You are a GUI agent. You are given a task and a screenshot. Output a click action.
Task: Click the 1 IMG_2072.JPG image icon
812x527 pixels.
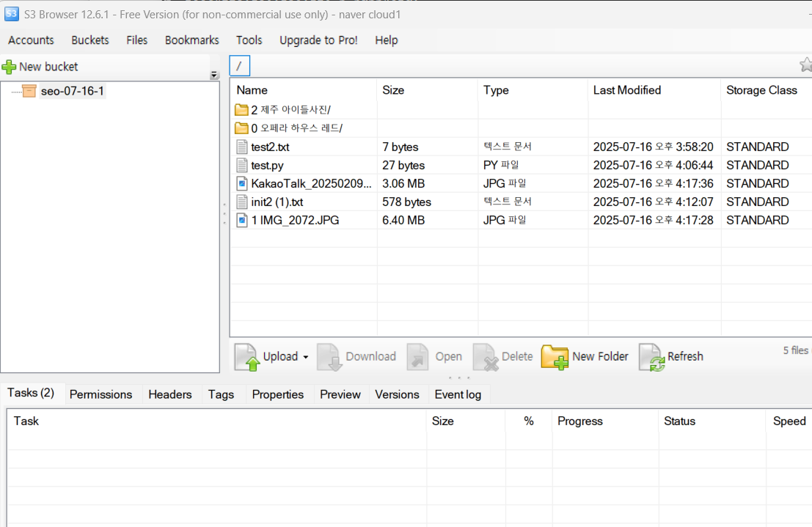(242, 220)
